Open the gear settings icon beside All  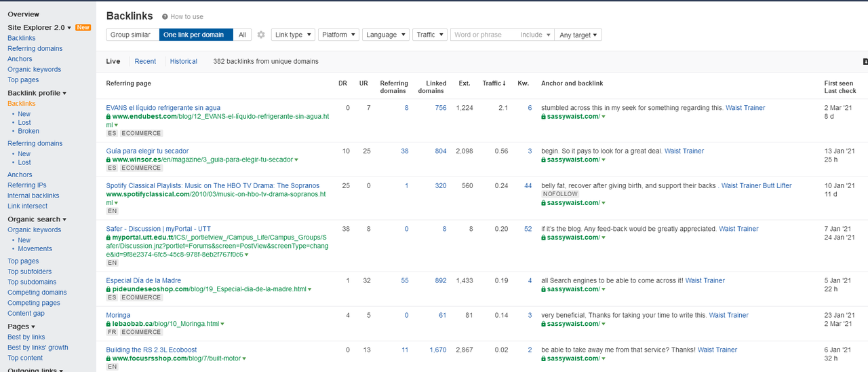pos(261,35)
